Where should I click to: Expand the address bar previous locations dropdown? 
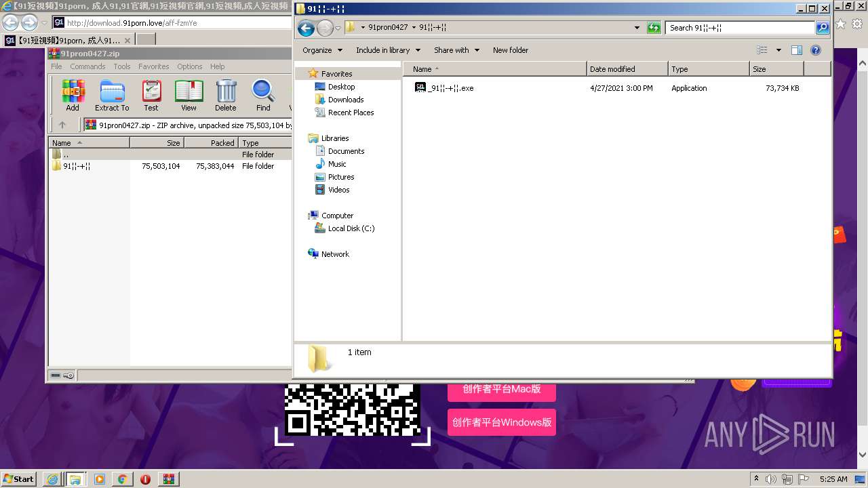tap(637, 28)
